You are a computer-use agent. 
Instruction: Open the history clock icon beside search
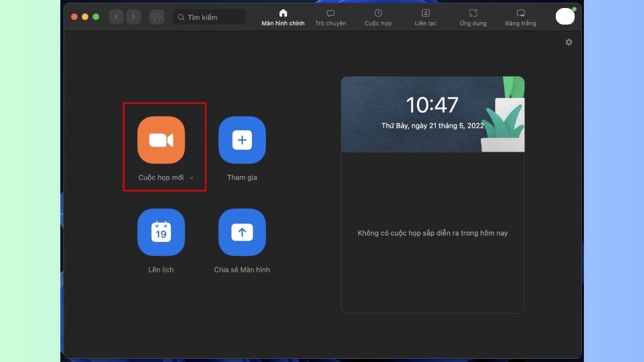pos(157,17)
